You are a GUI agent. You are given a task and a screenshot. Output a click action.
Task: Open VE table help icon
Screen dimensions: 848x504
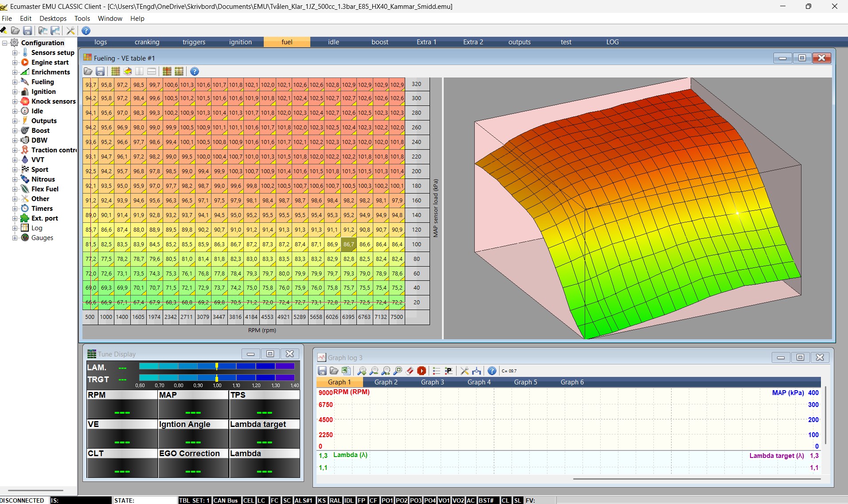pyautogui.click(x=195, y=71)
